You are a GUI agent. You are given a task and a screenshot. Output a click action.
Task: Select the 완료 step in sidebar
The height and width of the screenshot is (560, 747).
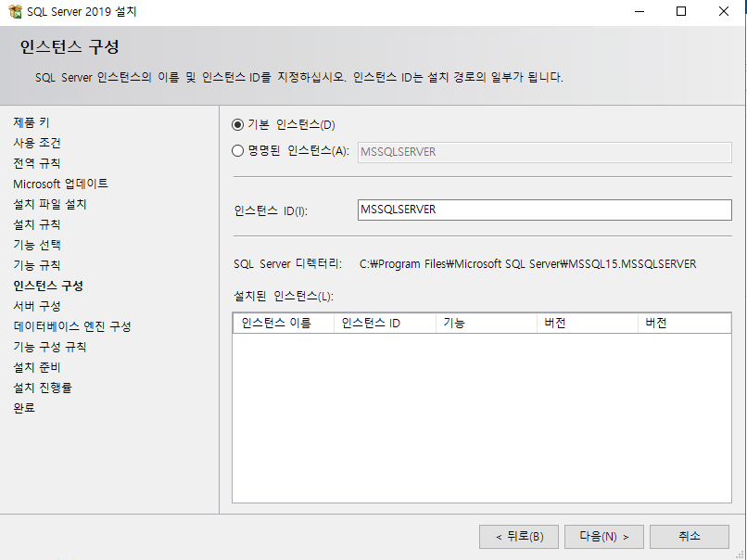pos(24,408)
